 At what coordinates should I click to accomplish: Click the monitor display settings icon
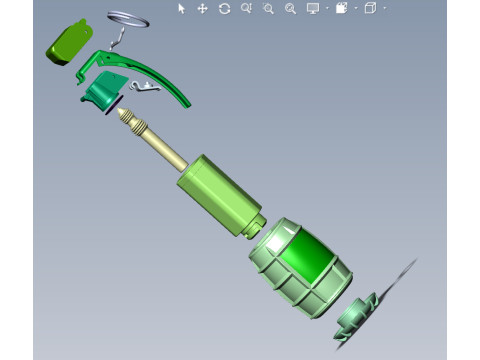point(313,8)
